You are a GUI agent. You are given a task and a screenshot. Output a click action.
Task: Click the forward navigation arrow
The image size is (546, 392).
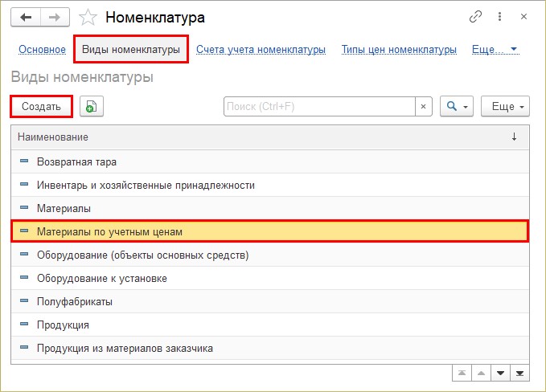pyautogui.click(x=55, y=17)
